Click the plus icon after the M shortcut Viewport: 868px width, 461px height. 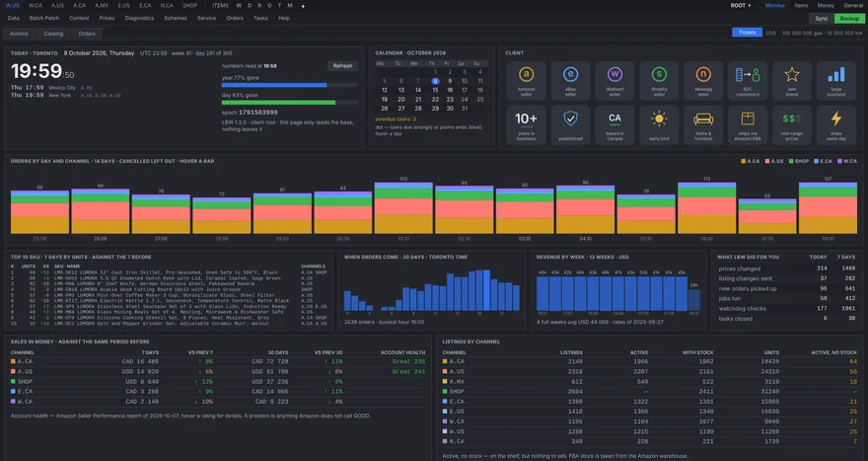tap(303, 6)
